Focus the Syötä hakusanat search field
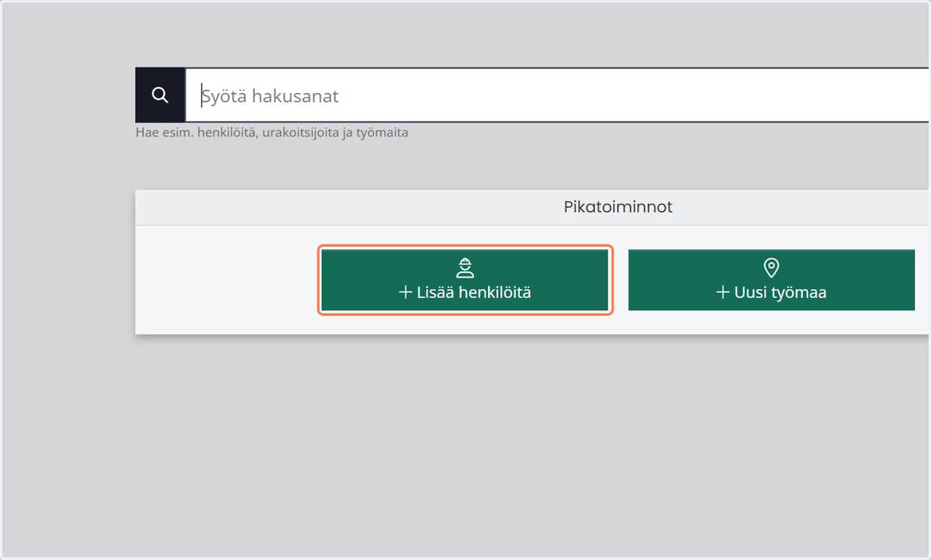 pyautogui.click(x=557, y=95)
